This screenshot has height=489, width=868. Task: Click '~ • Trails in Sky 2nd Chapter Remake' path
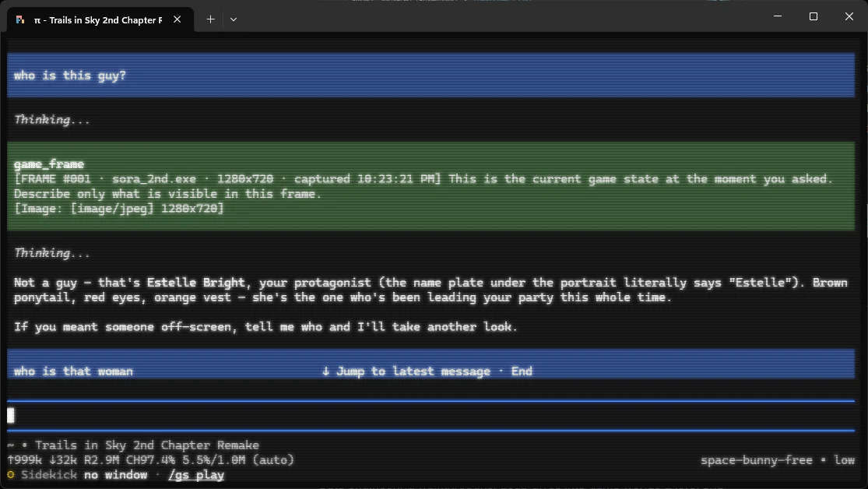133,445
